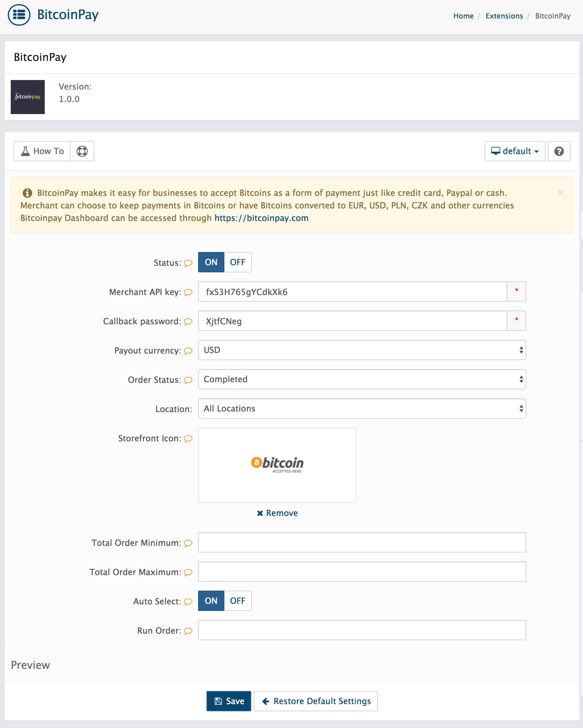Image resolution: width=583 pixels, height=728 pixels.
Task: Click the Run Order help bubble
Action: click(188, 631)
